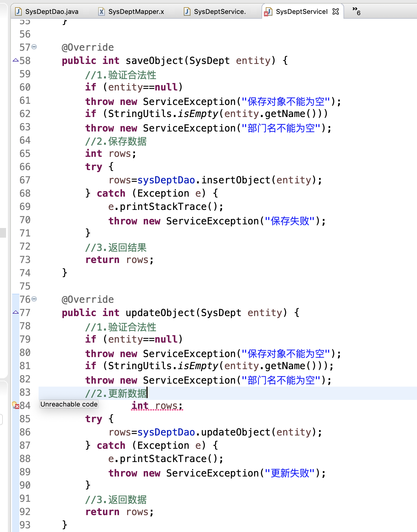
Task: Collapse the updateObject method fold marker at line 76
Action: [x=34, y=299]
